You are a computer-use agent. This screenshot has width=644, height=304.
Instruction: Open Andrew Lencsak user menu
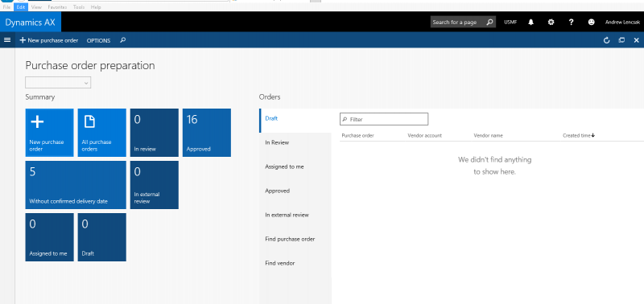(622, 23)
